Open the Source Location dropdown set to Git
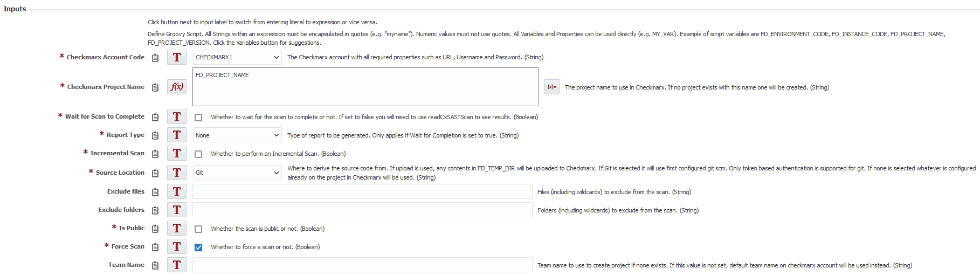The width and height of the screenshot is (980, 275). pyautogui.click(x=237, y=173)
